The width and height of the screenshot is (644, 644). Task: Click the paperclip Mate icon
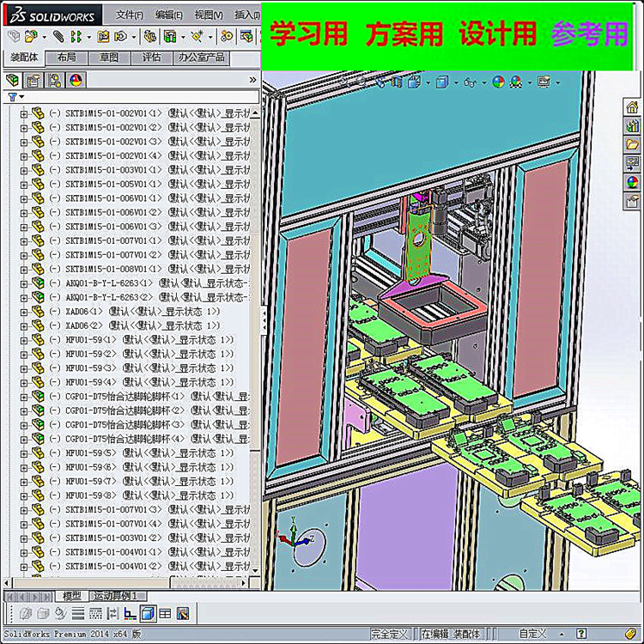pos(58,37)
